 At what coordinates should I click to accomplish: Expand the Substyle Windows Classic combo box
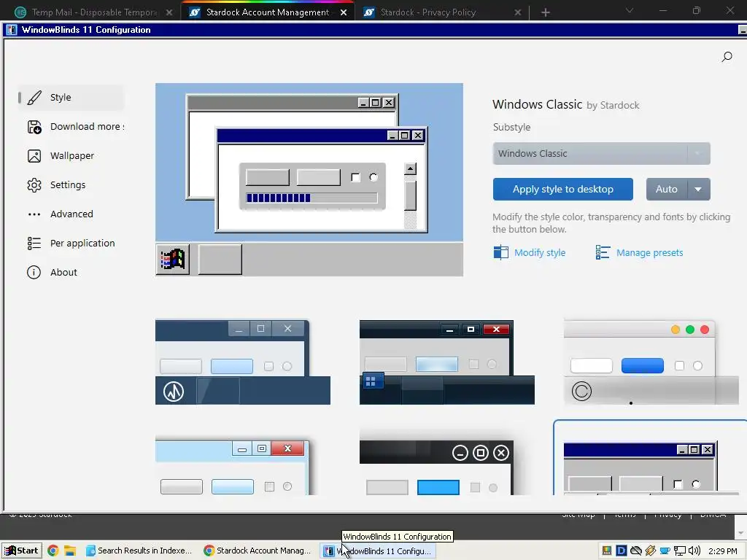[601, 153]
